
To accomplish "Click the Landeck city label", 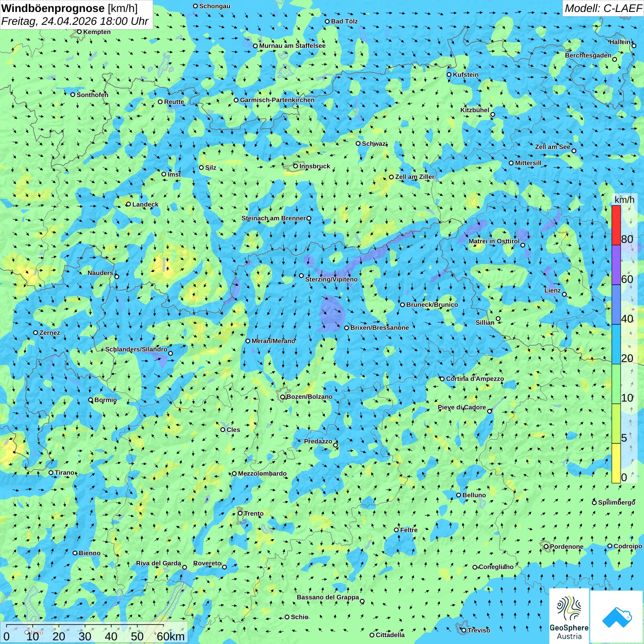I will click(145, 204).
